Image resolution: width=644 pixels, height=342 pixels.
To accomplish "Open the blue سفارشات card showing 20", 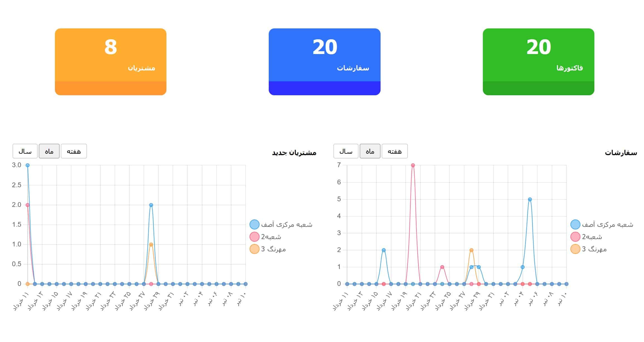I will click(x=325, y=62).
